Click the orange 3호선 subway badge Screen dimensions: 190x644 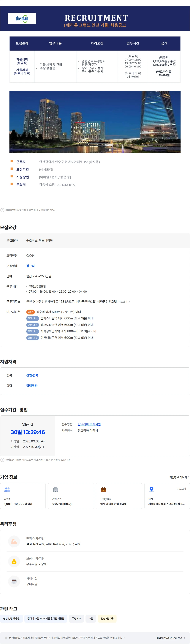[30, 312]
